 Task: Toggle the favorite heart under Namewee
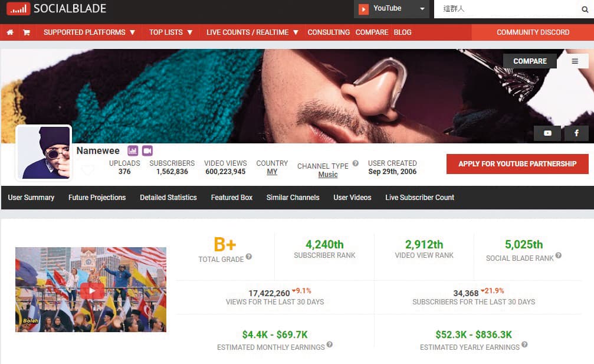click(87, 170)
